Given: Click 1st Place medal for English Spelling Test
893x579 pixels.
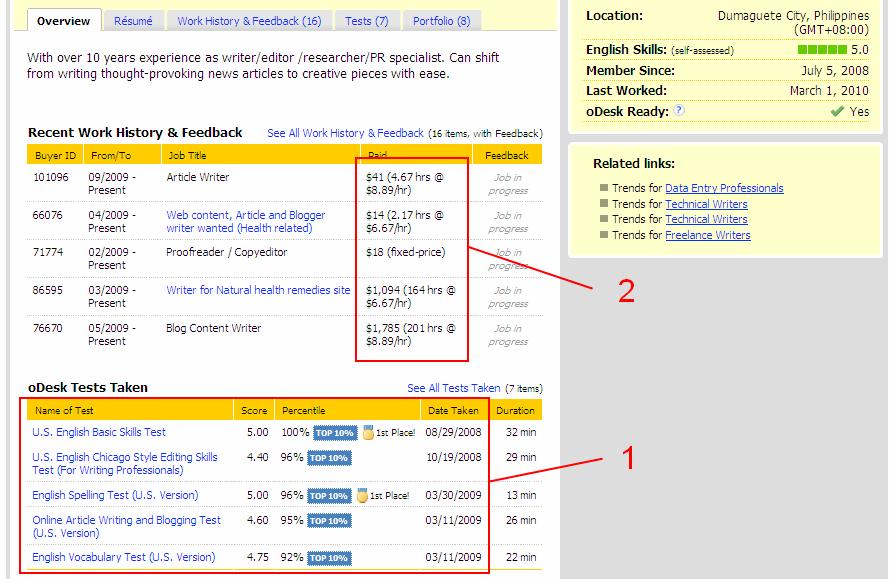Looking at the screenshot, I should coord(363,496).
